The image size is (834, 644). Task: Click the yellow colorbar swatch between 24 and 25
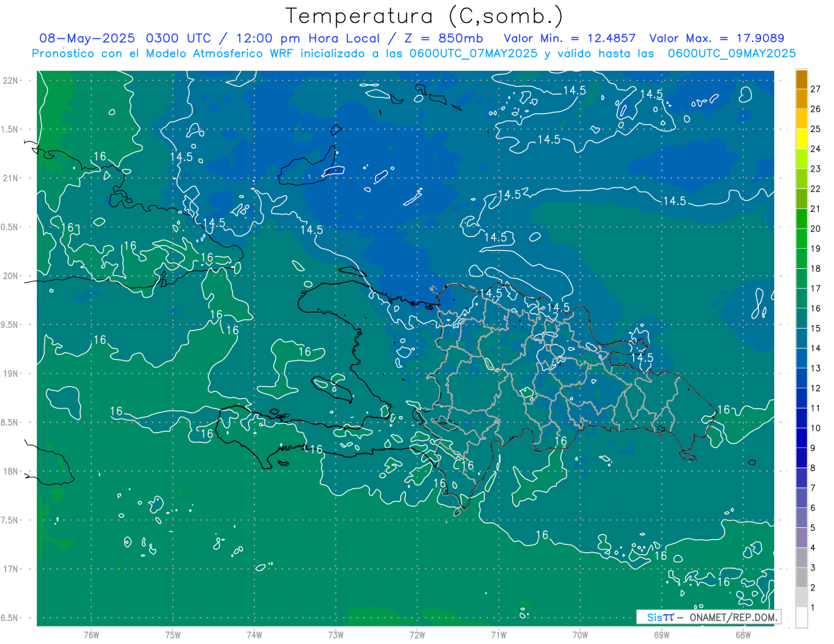coord(801,139)
